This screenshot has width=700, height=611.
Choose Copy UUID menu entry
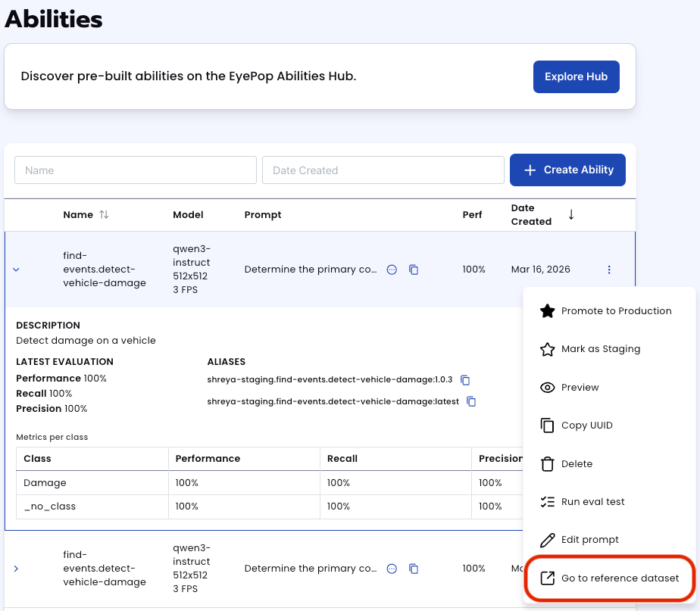click(609, 426)
